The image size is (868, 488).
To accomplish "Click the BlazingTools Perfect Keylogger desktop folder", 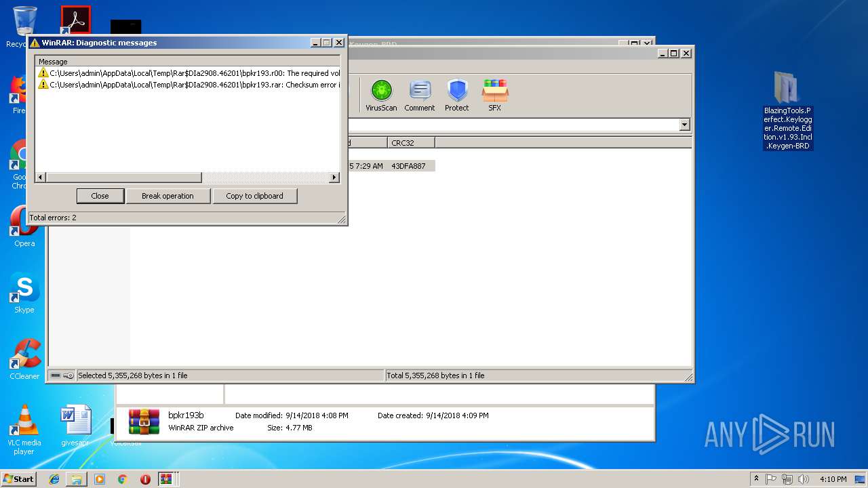I will [x=787, y=110].
